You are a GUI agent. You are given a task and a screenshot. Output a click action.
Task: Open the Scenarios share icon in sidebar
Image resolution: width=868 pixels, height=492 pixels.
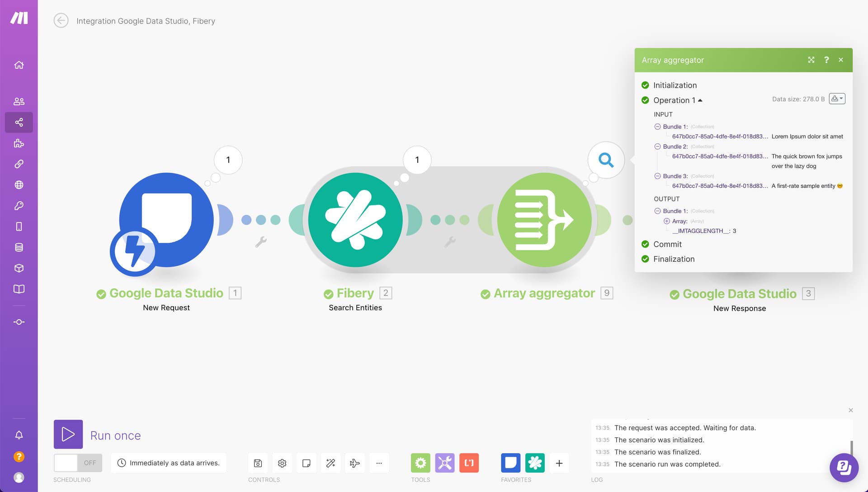click(x=19, y=122)
